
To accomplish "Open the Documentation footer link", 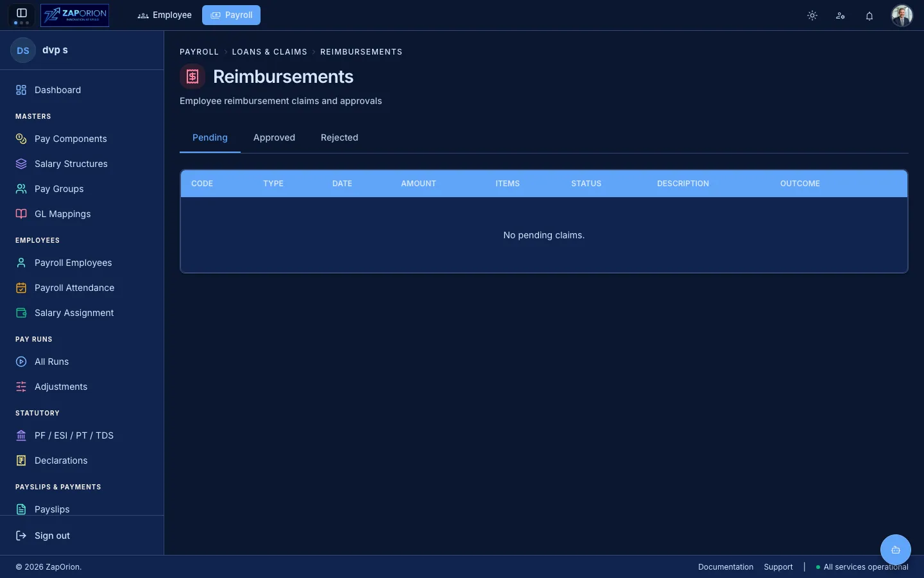I will pyautogui.click(x=726, y=567).
